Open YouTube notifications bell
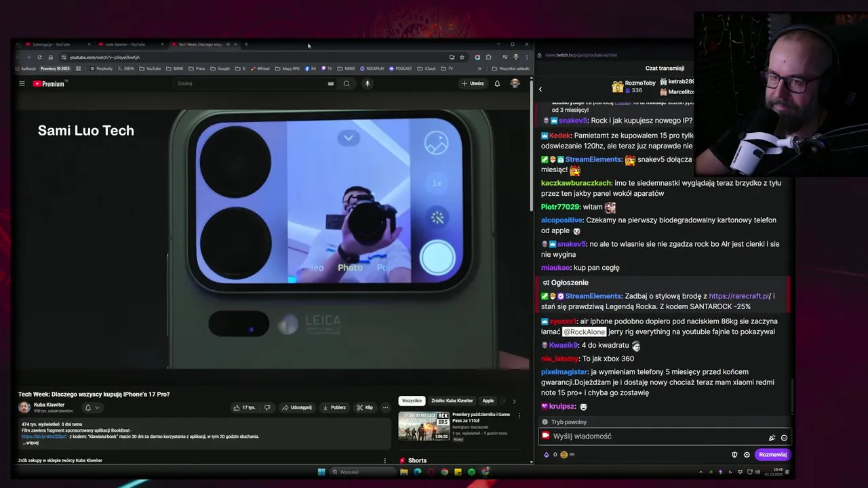The width and height of the screenshot is (868, 488). pos(497,83)
